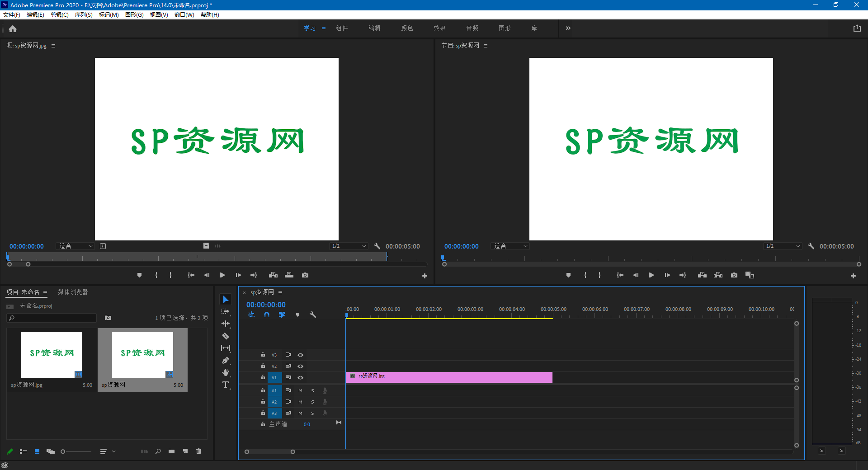Screen dimensions: 868x470
Task: Open Project panel menu
Action: tap(45, 292)
